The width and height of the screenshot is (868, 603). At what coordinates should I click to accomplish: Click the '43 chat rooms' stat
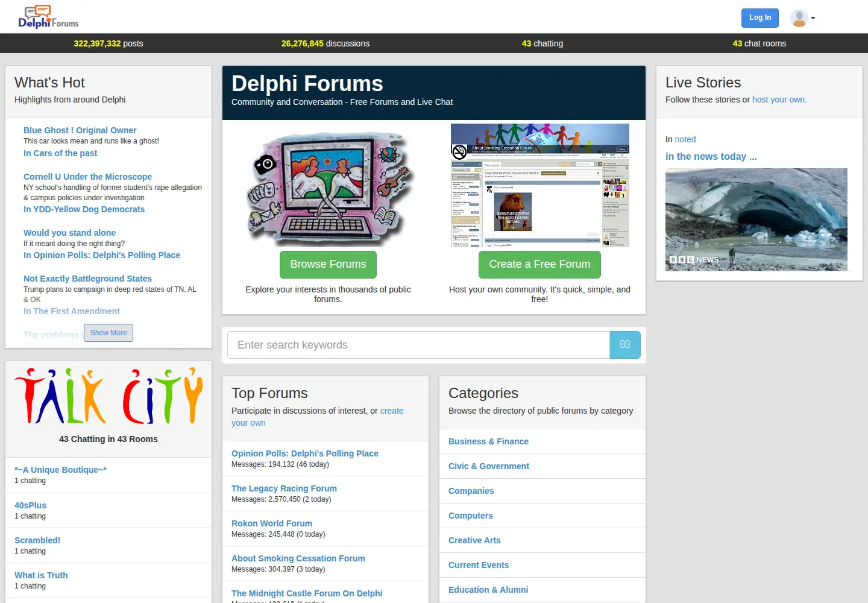(759, 43)
